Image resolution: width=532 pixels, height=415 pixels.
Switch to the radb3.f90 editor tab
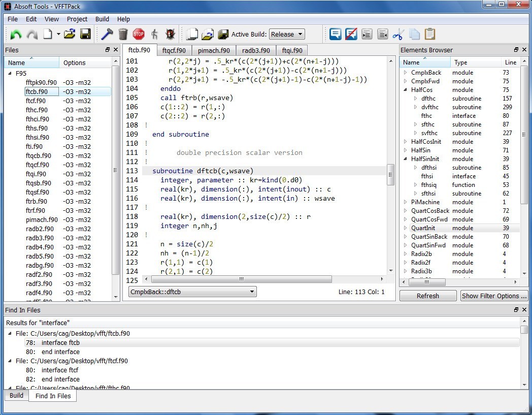click(x=256, y=51)
